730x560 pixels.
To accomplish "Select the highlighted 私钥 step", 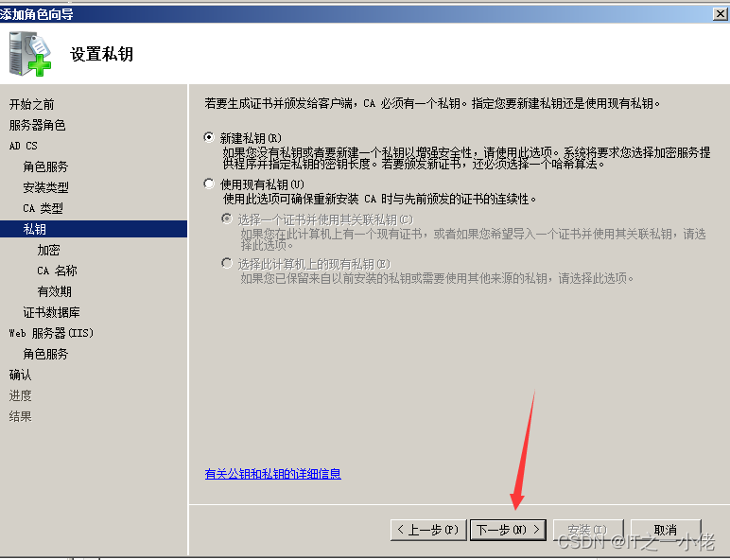I will pos(94,229).
